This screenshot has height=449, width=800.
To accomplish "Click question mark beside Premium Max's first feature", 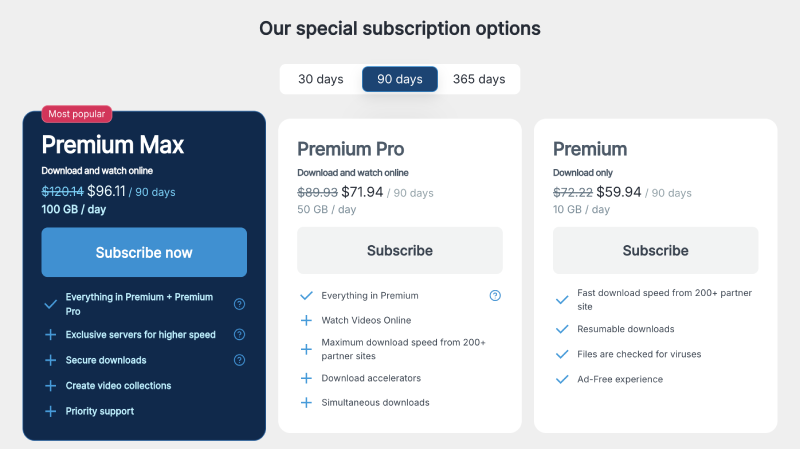I will pos(239,304).
